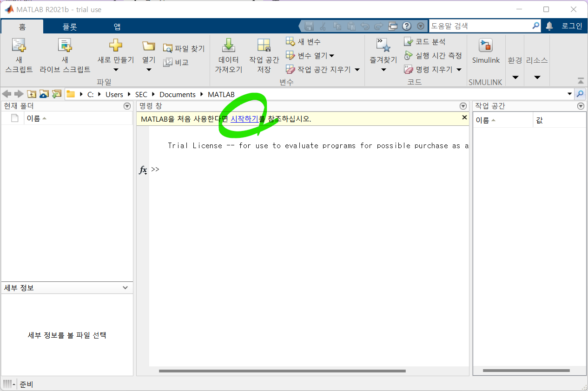Click the command window prompt line

[x=309, y=169]
